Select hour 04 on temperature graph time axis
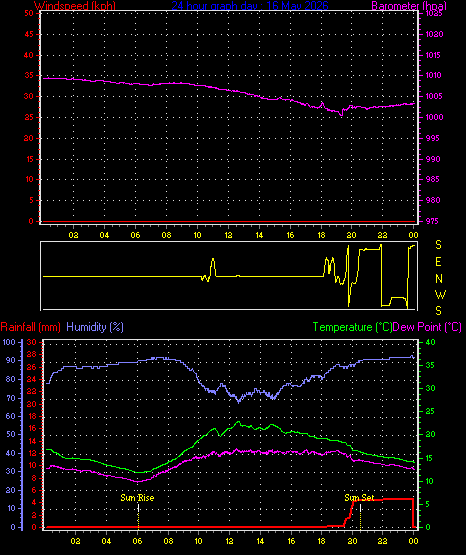This screenshot has width=466, height=555. [x=106, y=541]
